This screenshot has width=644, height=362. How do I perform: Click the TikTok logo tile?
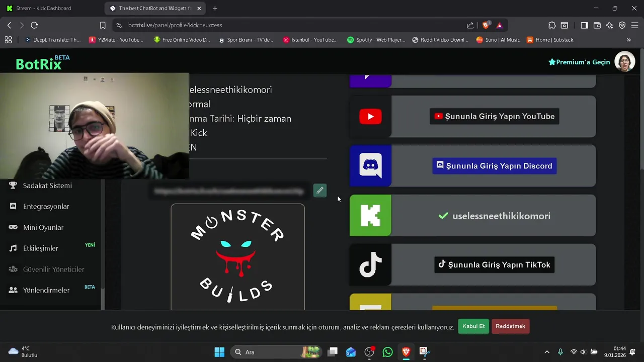(x=370, y=265)
